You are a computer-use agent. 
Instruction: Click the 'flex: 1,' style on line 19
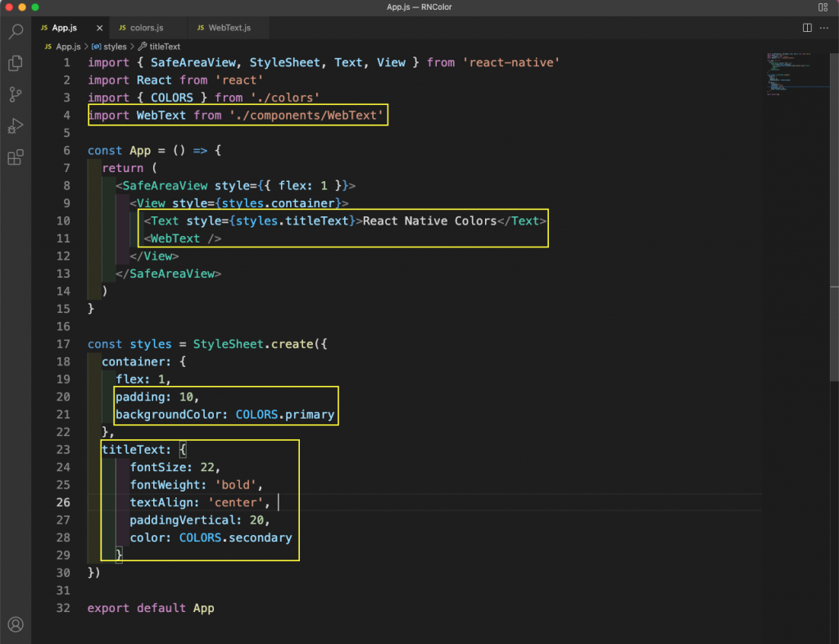[x=143, y=380]
